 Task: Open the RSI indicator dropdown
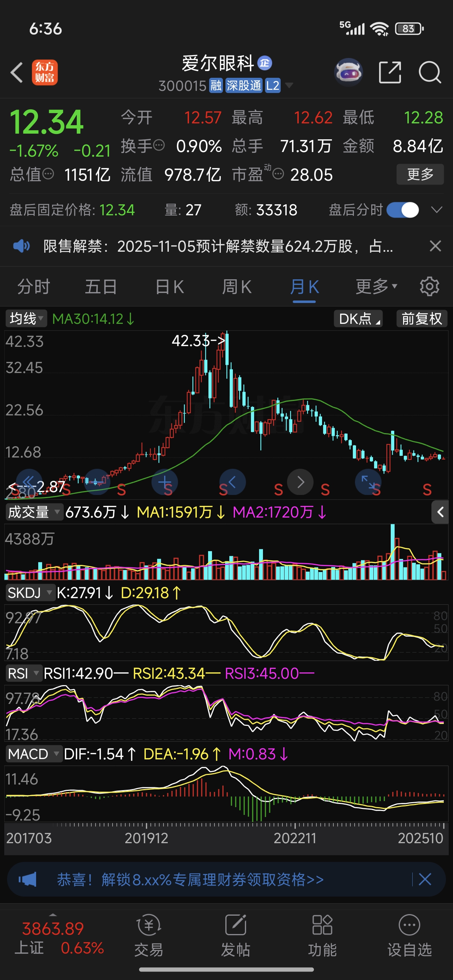coord(24,673)
